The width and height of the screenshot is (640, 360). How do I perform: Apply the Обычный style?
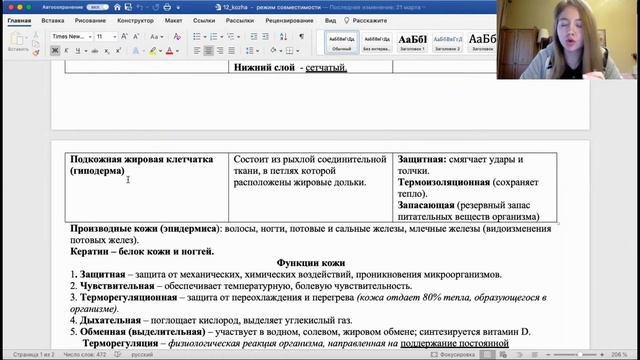pos(342,42)
